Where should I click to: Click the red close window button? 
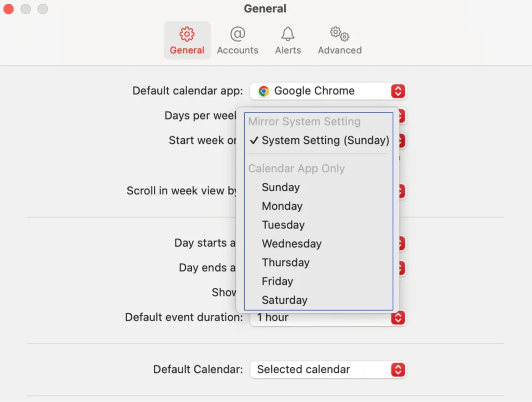coord(8,9)
